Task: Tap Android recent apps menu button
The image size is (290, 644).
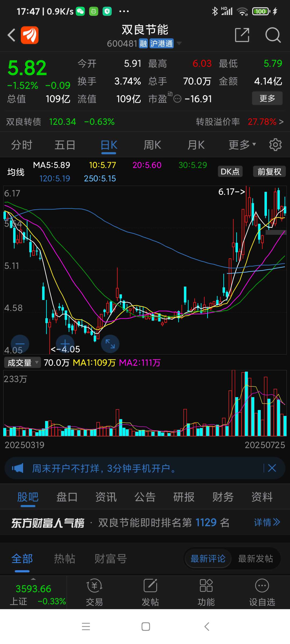Action: point(86,627)
